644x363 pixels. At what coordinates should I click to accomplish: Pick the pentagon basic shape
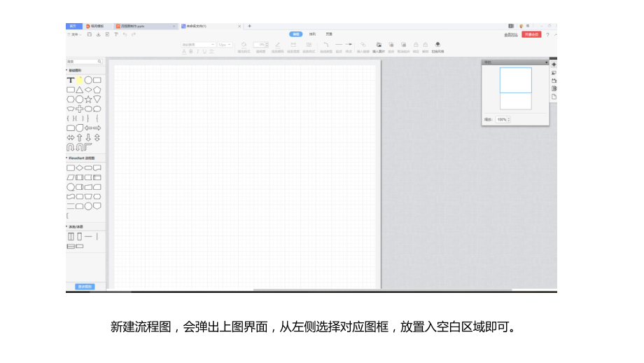[97, 90]
